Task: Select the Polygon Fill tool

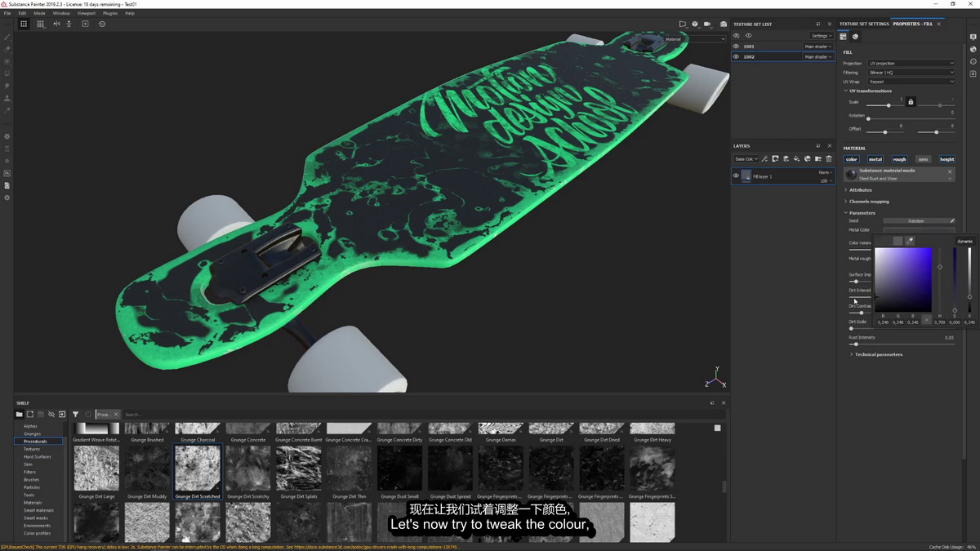Action: point(7,73)
